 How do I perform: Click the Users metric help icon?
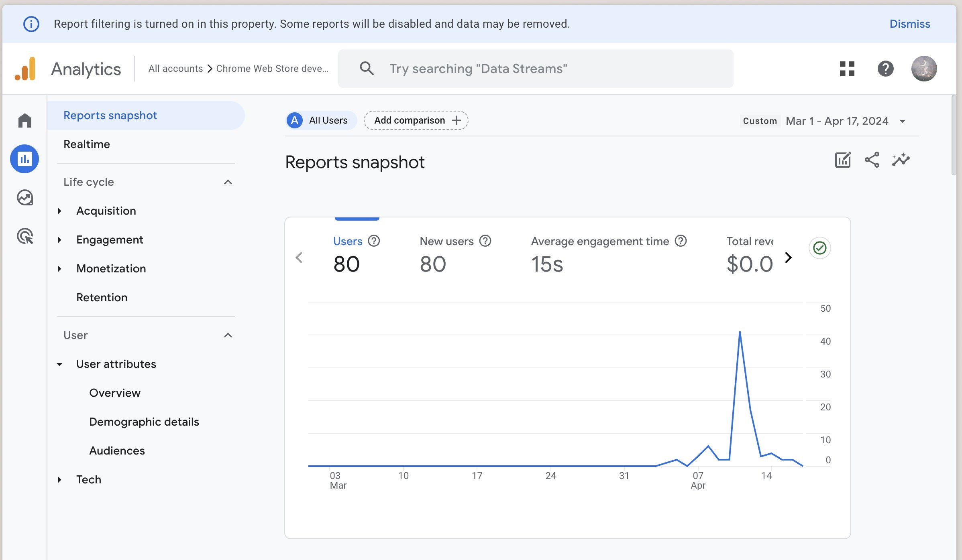[x=374, y=241]
